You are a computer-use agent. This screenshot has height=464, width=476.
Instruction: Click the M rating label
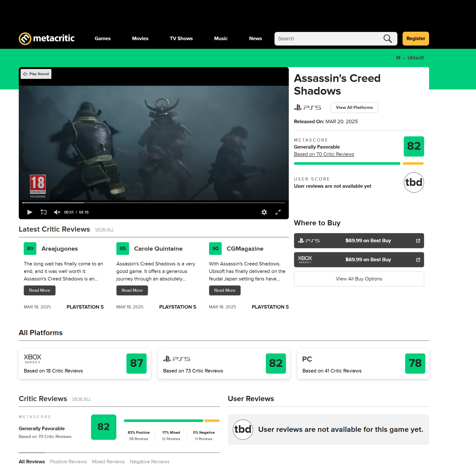coord(398,58)
